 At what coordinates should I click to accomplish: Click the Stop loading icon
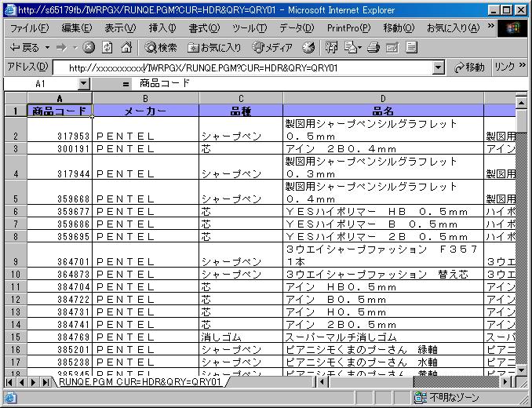pyautogui.click(x=89, y=48)
